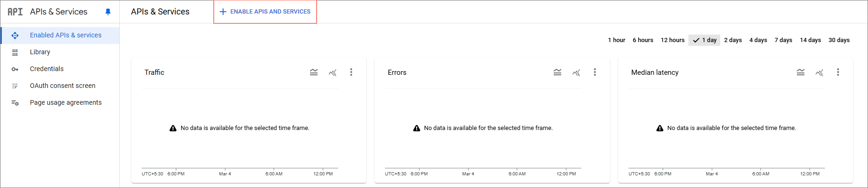The height and width of the screenshot is (188, 868).
Task: Explore Errors chart data icon
Action: tap(576, 72)
